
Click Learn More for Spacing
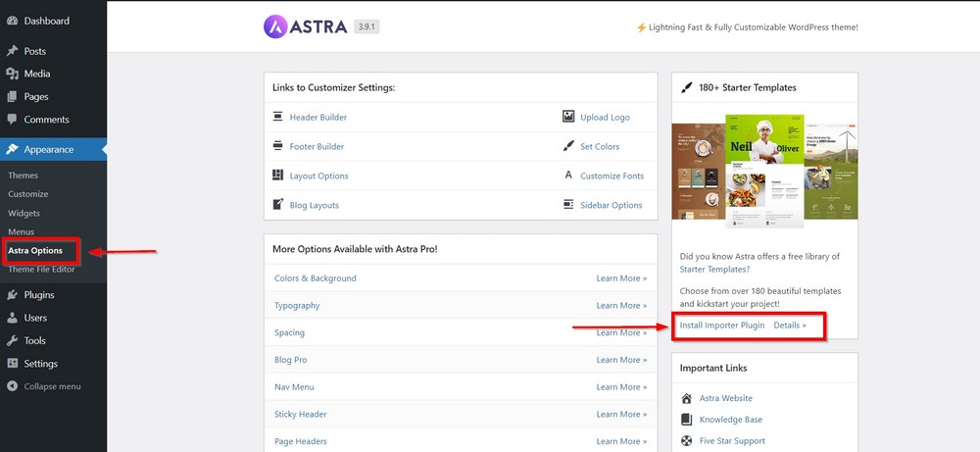tap(622, 332)
